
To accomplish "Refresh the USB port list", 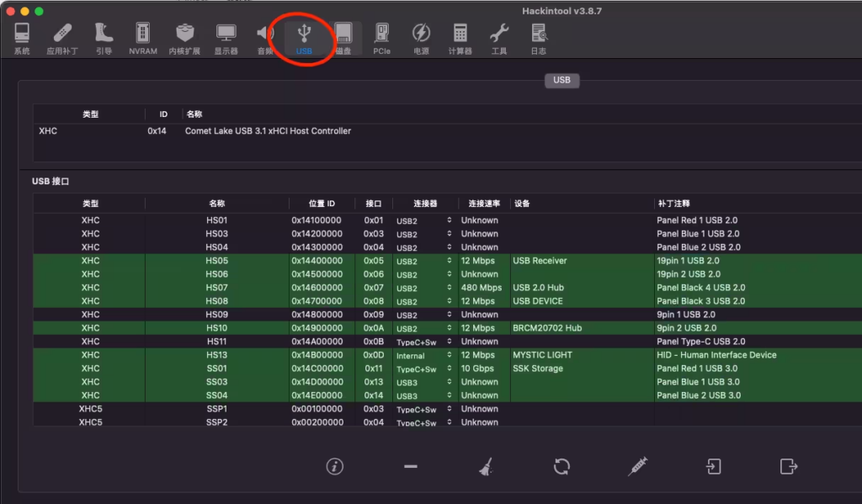I will (561, 466).
